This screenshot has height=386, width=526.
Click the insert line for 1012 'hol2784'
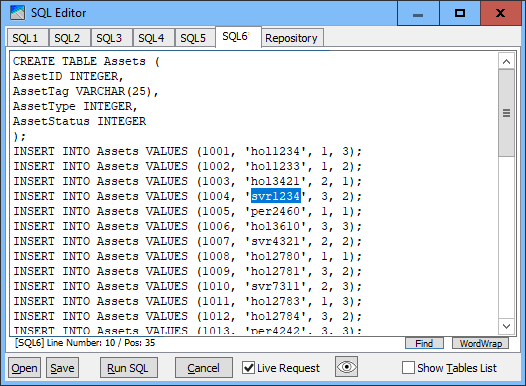click(x=188, y=316)
